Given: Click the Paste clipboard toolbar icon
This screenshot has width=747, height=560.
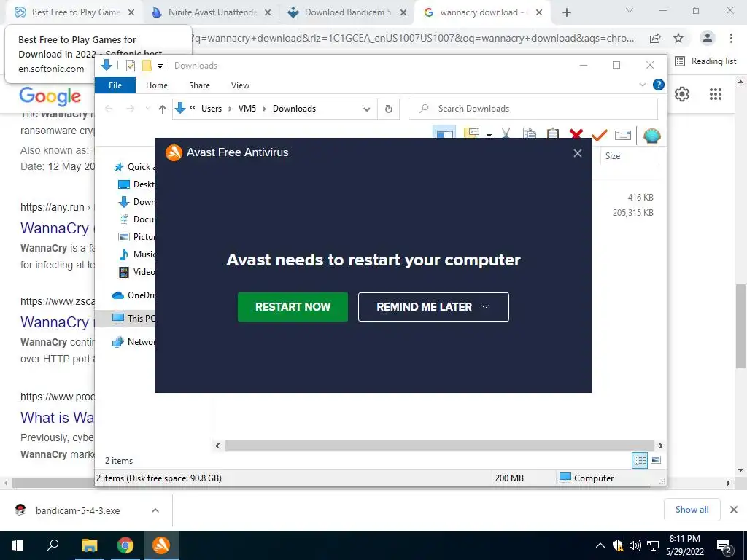Looking at the screenshot, I should click(553, 134).
